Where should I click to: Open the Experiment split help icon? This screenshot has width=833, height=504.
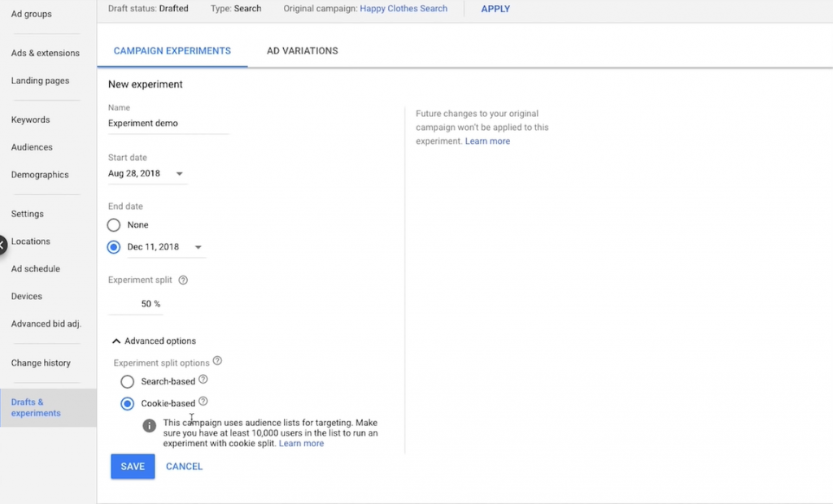[x=181, y=280]
